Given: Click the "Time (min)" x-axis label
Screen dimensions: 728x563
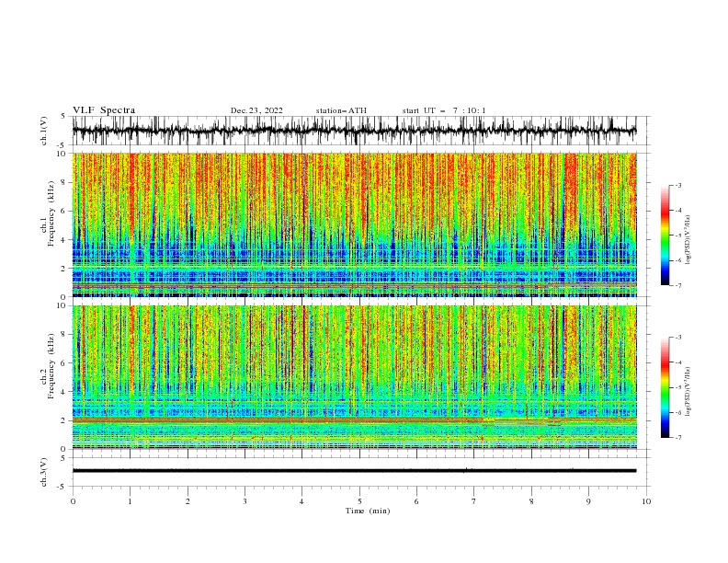Looking at the screenshot, I should click(x=368, y=511).
